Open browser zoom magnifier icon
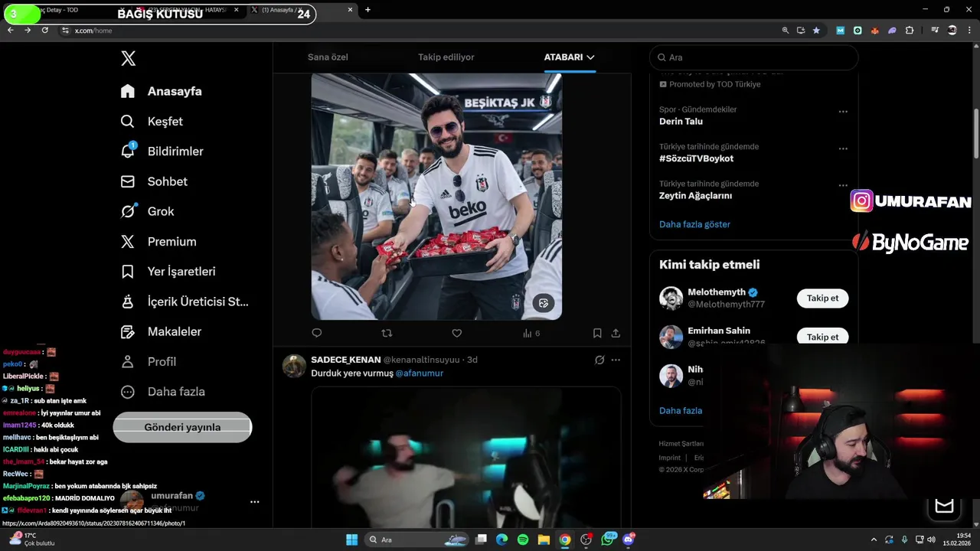 [x=785, y=31]
